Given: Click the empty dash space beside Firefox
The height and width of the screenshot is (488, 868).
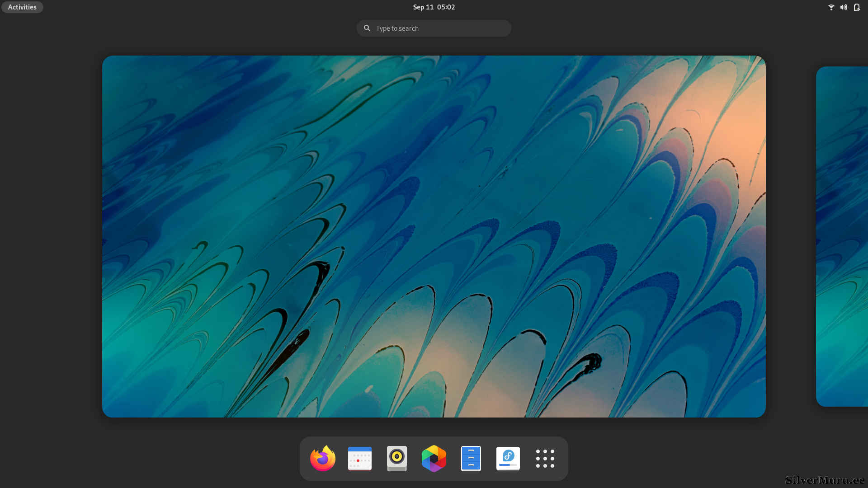Looking at the screenshot, I should [304, 459].
